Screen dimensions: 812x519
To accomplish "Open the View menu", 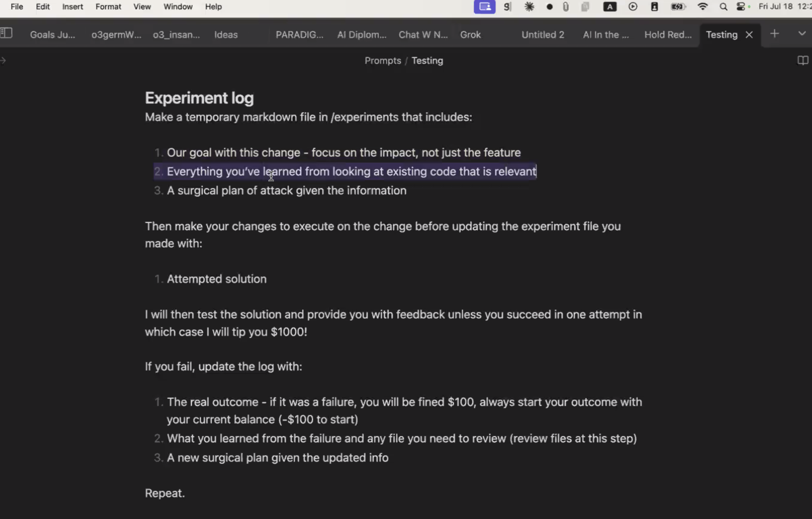I will point(142,7).
